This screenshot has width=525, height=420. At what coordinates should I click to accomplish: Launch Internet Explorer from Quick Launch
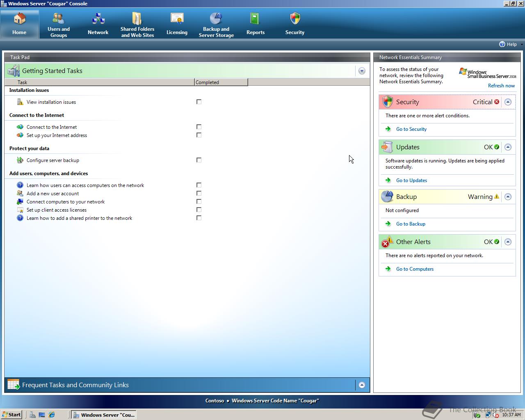[x=52, y=415]
